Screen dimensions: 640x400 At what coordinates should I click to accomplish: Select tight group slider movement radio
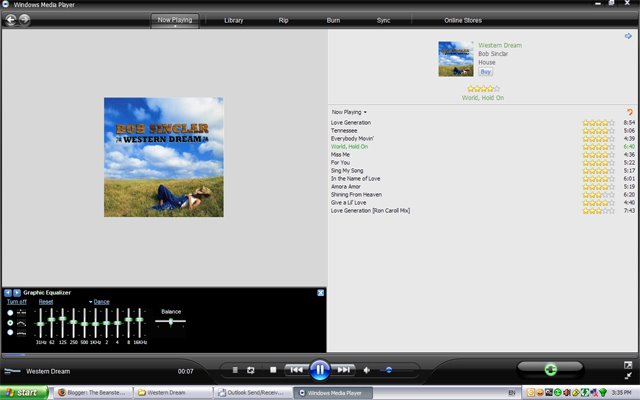(10, 333)
